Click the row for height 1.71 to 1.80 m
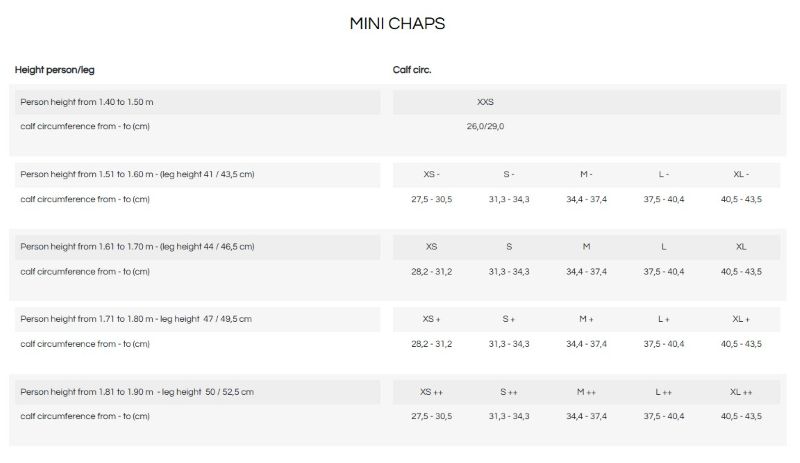This screenshot has height=463, width=800. (136, 319)
